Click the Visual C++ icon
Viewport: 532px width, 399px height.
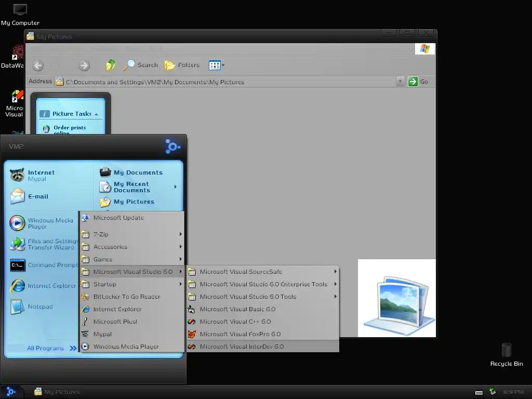click(x=192, y=322)
